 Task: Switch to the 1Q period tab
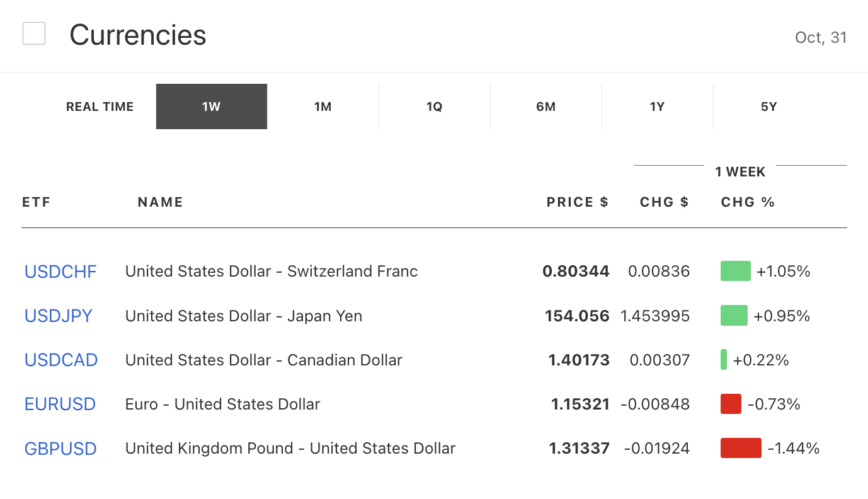[434, 106]
